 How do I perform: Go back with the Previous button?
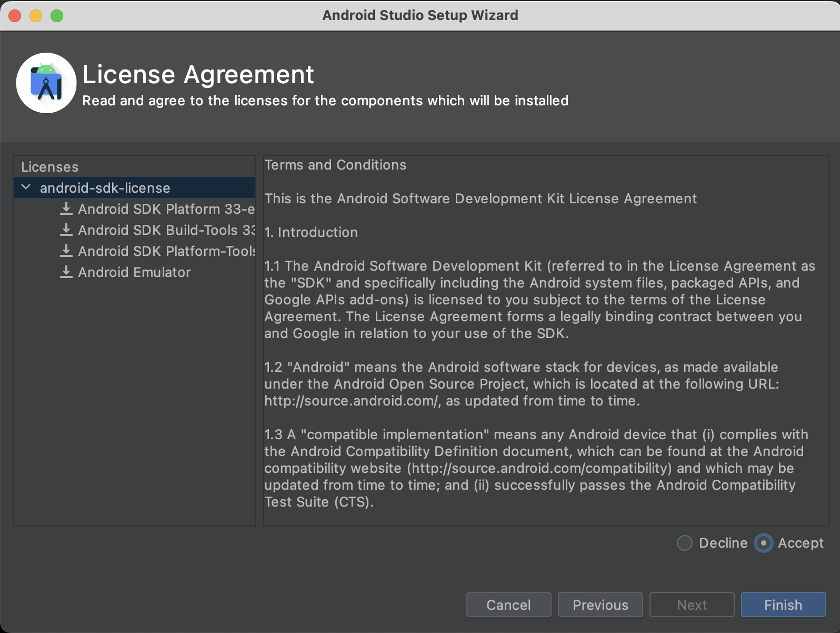click(x=600, y=605)
